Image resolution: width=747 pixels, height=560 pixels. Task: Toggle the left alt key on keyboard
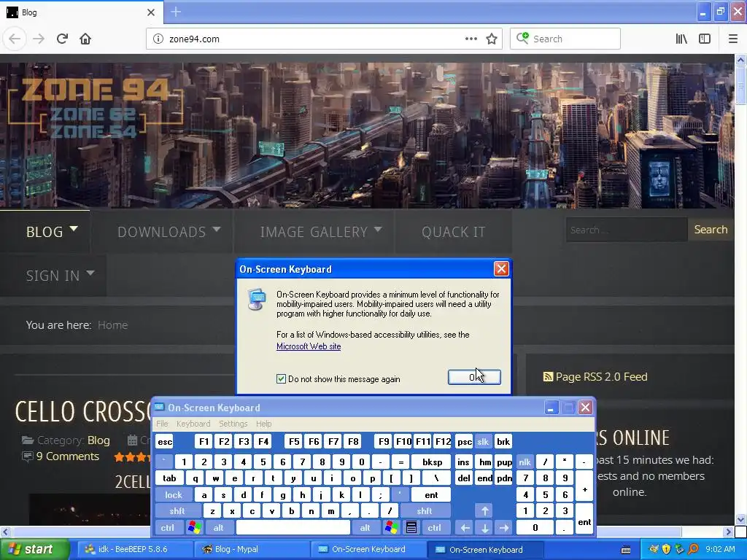[x=219, y=528]
